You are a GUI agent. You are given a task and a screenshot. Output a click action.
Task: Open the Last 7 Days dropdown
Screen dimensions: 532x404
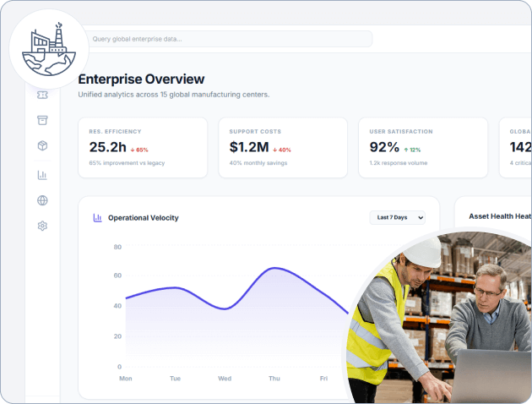[x=397, y=217]
